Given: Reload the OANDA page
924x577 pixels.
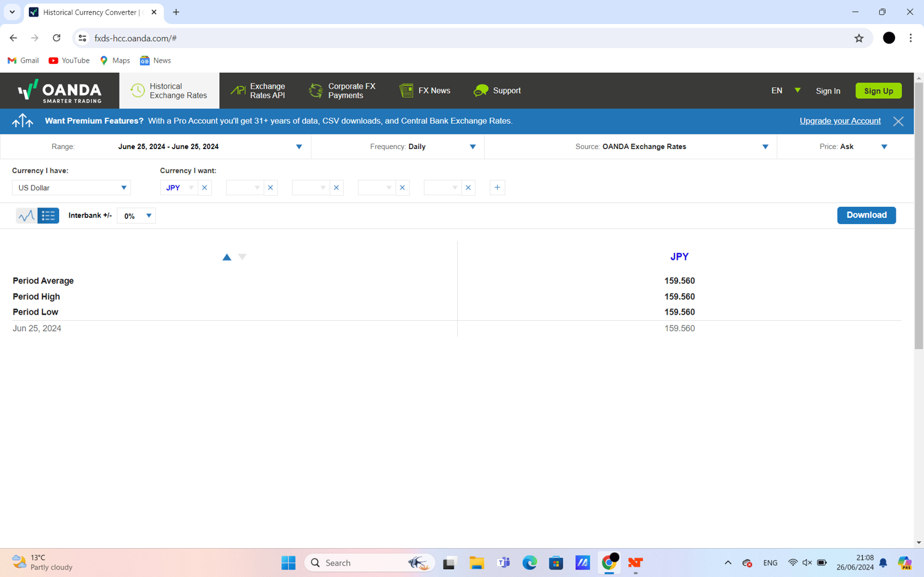Looking at the screenshot, I should click(x=57, y=38).
